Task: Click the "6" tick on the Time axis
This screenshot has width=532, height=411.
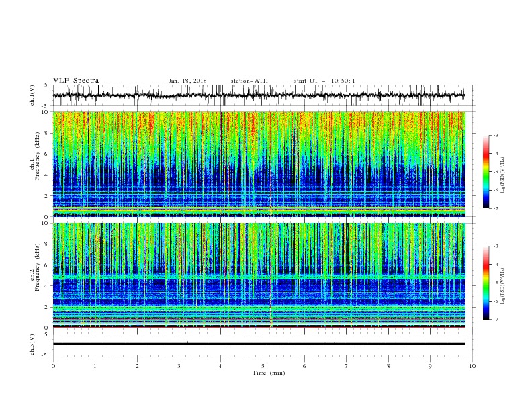Action: pyautogui.click(x=304, y=366)
